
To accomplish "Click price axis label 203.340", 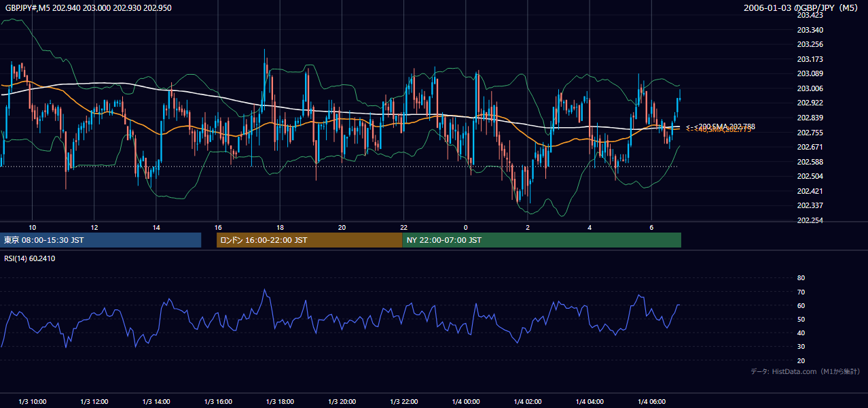I will [810, 30].
